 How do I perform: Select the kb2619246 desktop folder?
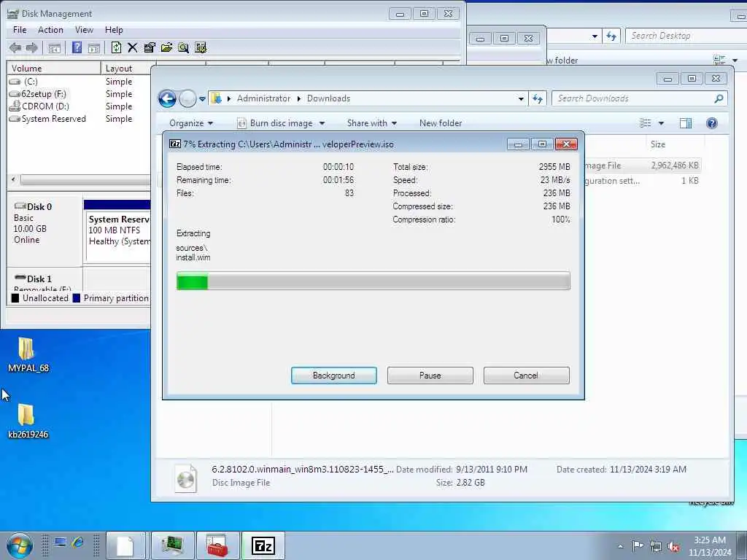pyautogui.click(x=28, y=421)
